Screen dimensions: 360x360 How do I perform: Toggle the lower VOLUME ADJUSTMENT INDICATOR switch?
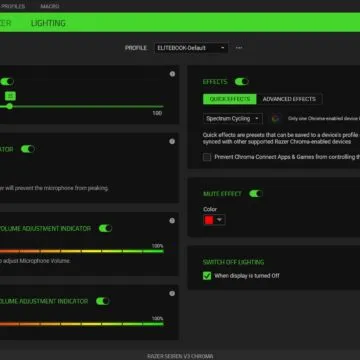click(103, 301)
